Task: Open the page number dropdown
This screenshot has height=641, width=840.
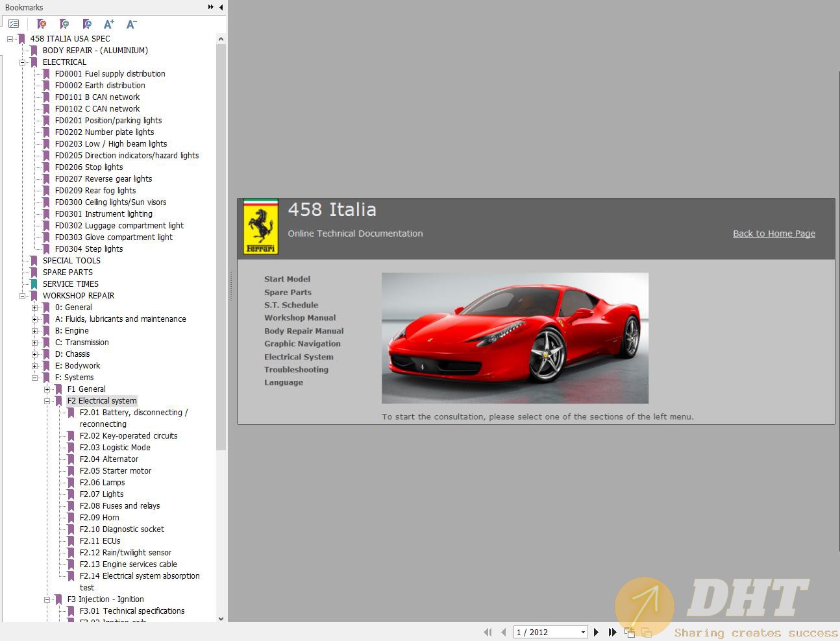Action: 583,632
